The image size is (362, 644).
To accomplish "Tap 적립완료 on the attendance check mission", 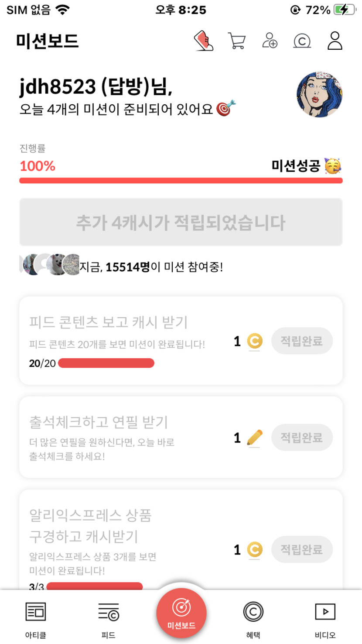I will coord(302,437).
